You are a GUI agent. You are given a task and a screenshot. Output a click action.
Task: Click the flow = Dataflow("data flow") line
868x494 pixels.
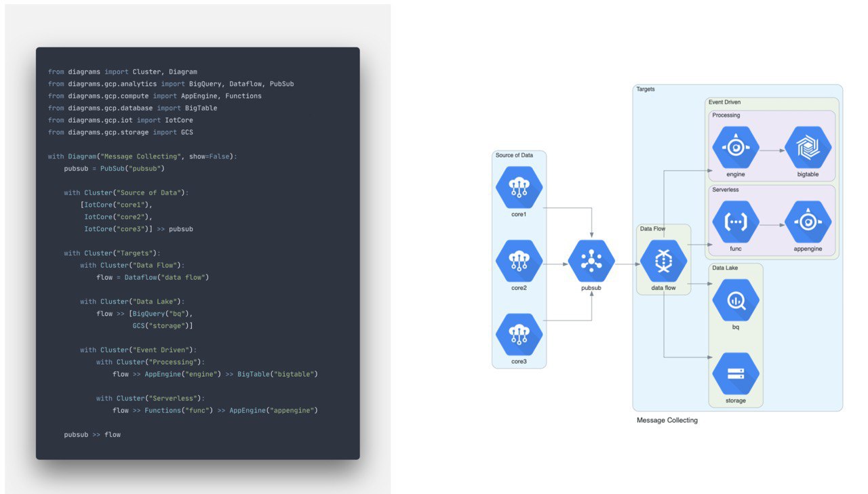click(153, 278)
